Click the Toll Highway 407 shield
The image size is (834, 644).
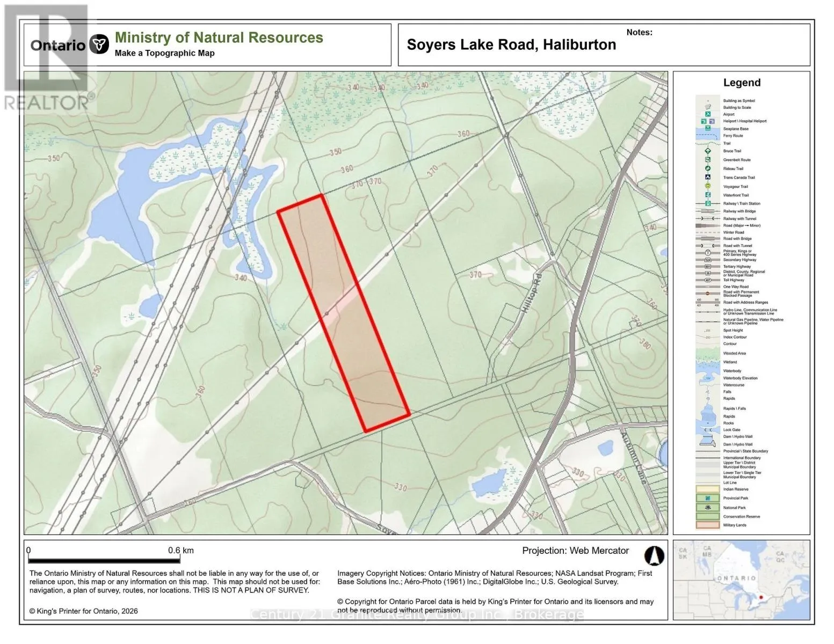708,280
